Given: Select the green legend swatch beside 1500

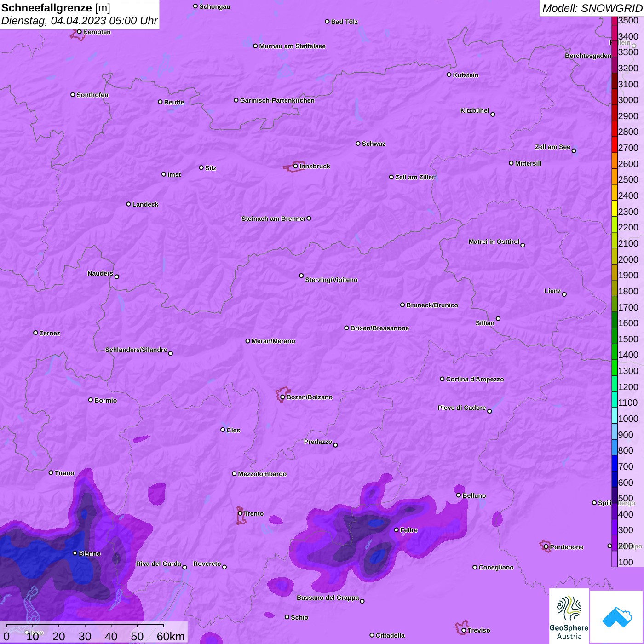Looking at the screenshot, I should (615, 336).
